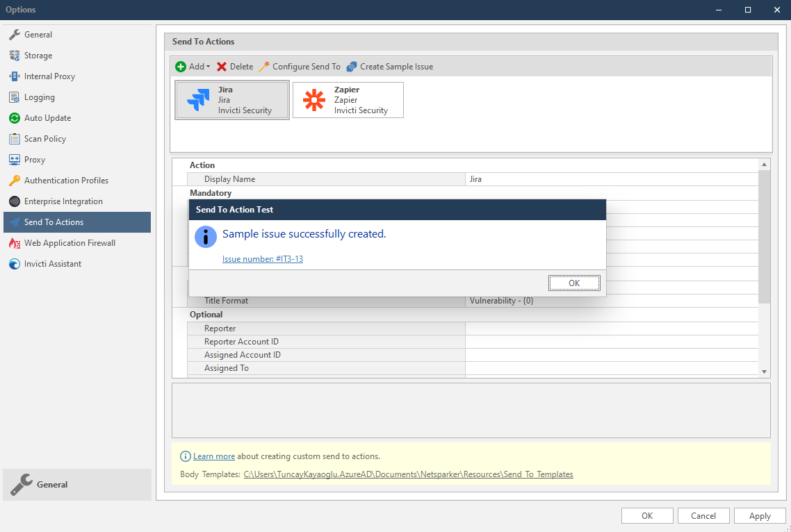The height and width of the screenshot is (532, 791).
Task: Click the scrollbar down arrow in properties panel
Action: (764, 371)
